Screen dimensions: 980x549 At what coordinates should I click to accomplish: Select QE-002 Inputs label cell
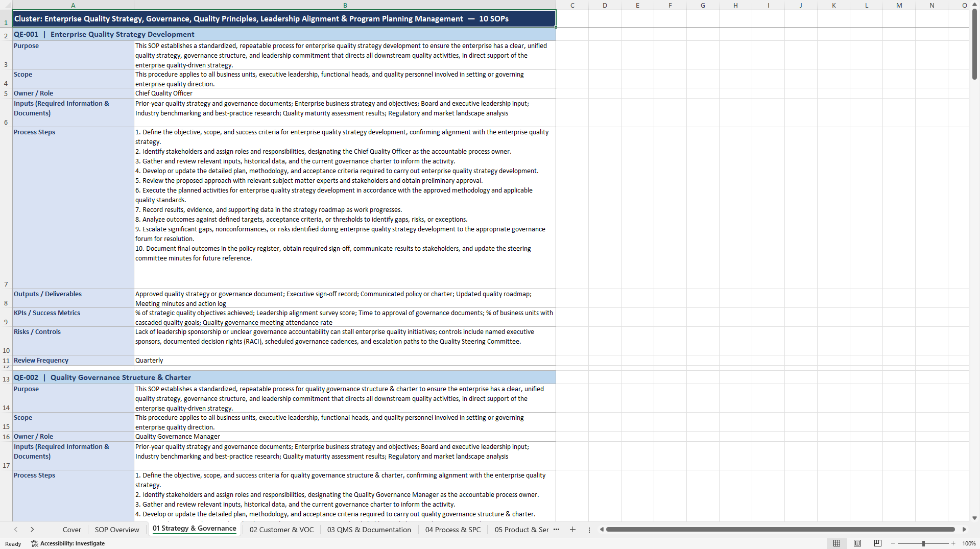click(73, 456)
